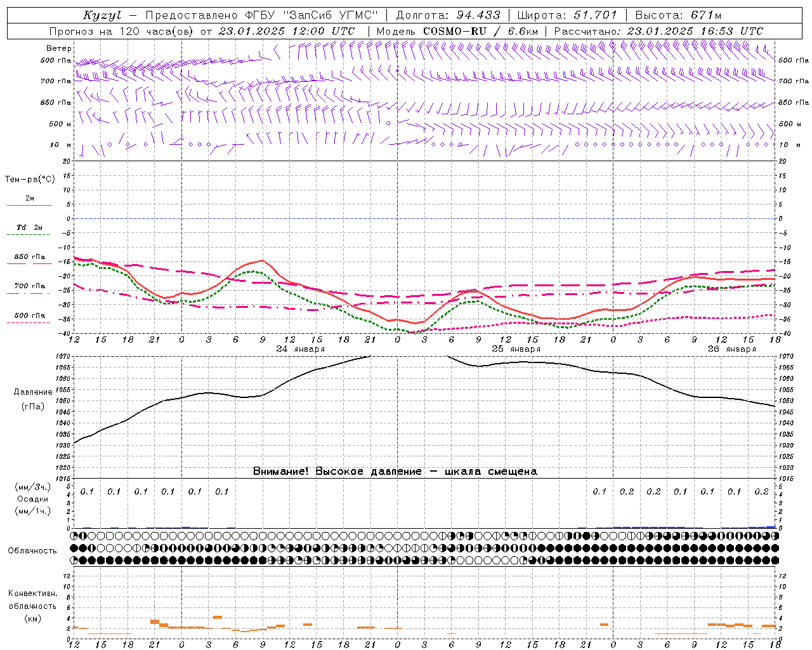This screenshot has height=650, width=812.
Task: Click the "Ветер" wind panel label
Action: pos(59,48)
